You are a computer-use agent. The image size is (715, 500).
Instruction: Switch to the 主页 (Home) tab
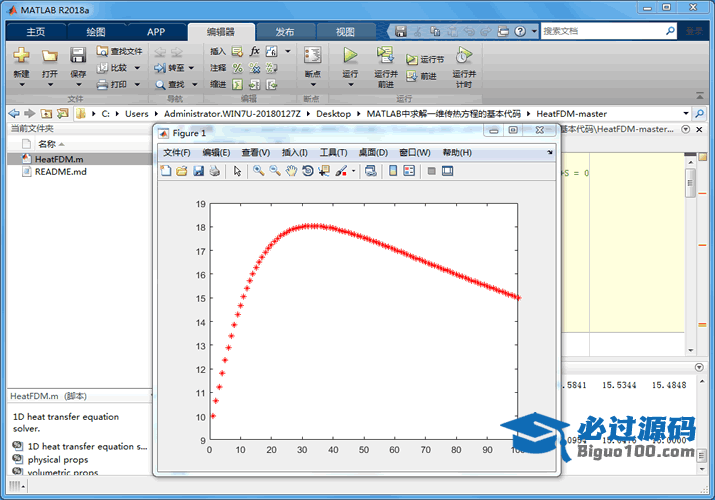click(x=36, y=32)
